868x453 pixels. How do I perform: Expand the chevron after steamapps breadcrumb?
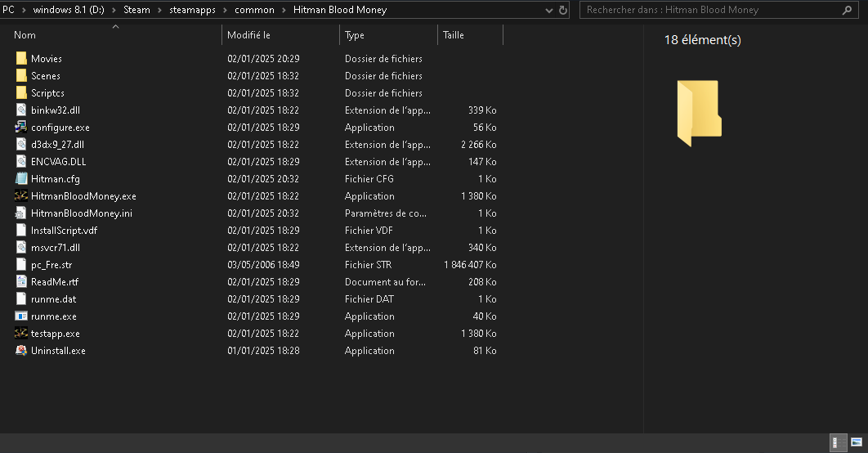[225, 10]
